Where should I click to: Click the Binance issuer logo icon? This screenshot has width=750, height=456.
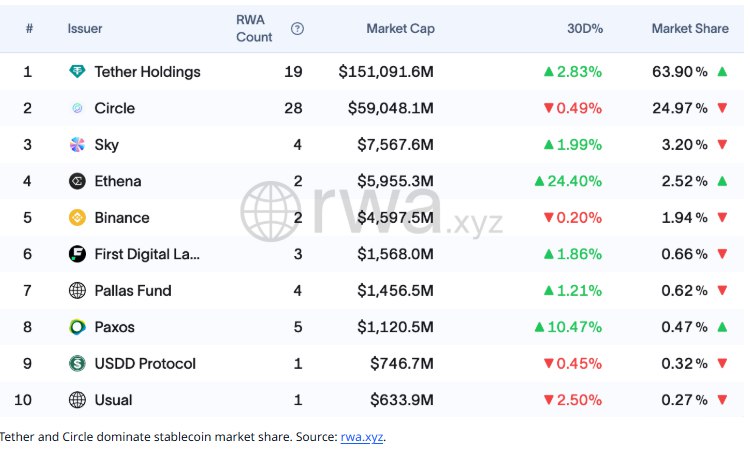tap(77, 218)
